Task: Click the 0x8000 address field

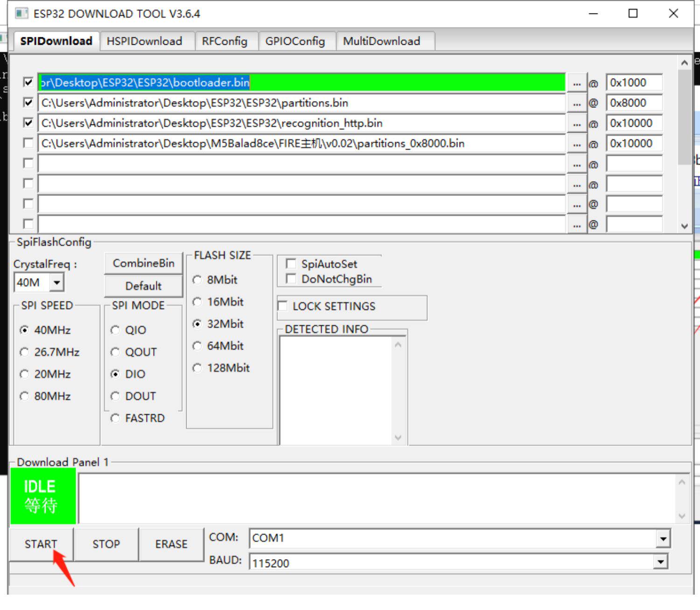Action: [x=635, y=103]
